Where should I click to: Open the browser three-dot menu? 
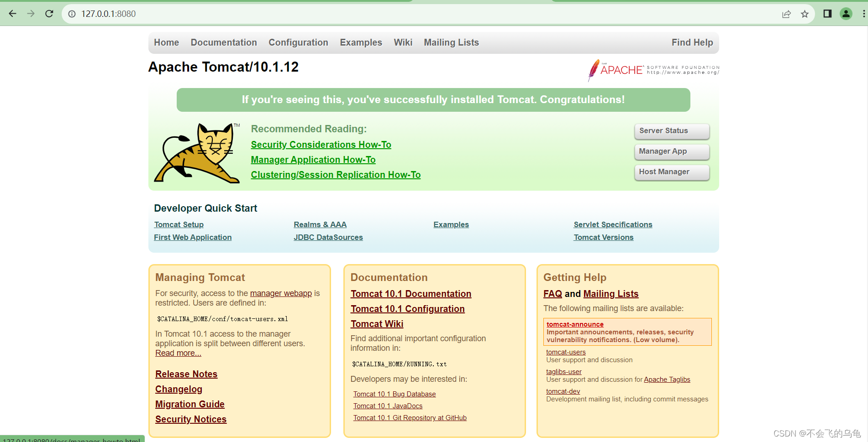click(863, 14)
